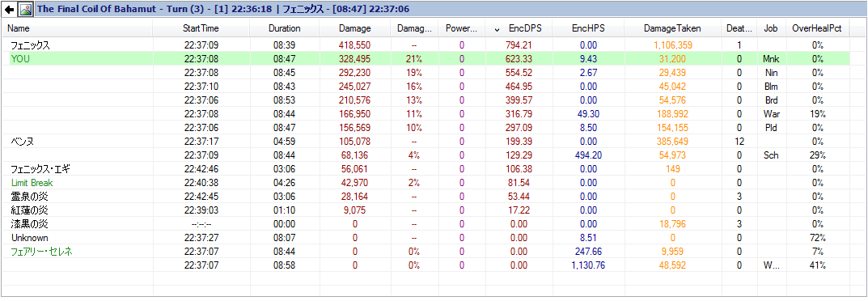Viewport: 868px width, 301px height.
Task: Click EncHPS value 494.20
Action: [x=588, y=155]
